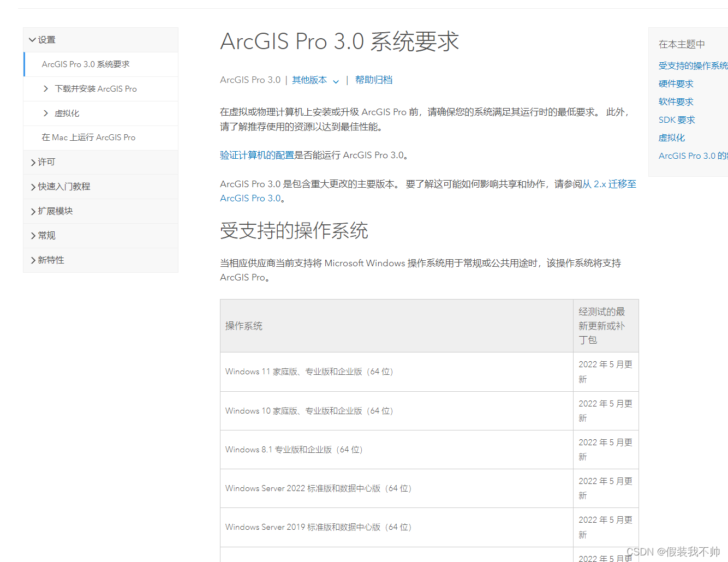Open 在 Mac 上运行 ArcGIS Pro page
728x562 pixels.
(88, 137)
